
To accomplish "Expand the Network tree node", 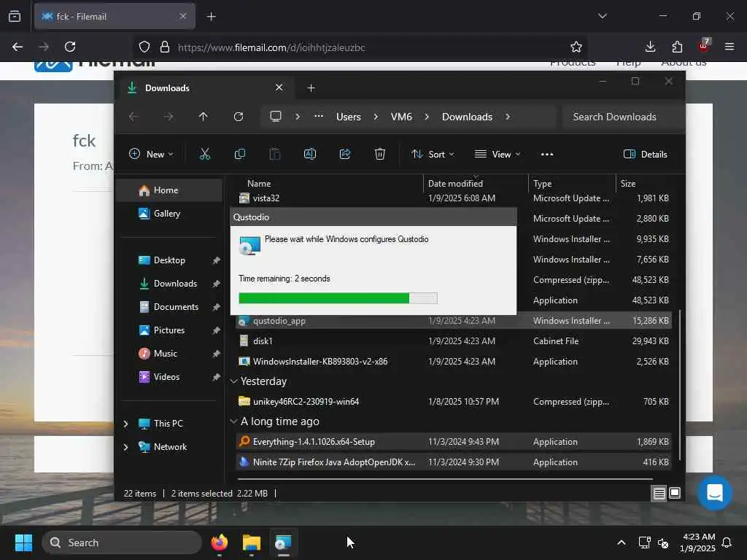I will coord(125,447).
